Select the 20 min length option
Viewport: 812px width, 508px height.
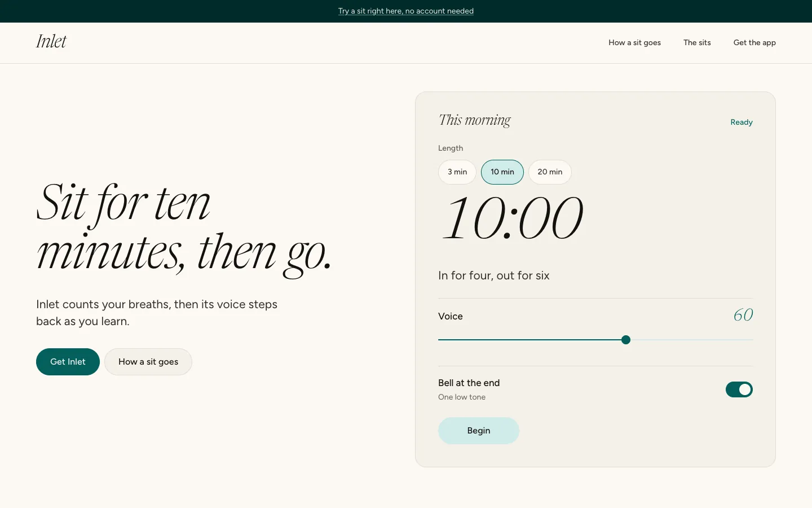550,172
